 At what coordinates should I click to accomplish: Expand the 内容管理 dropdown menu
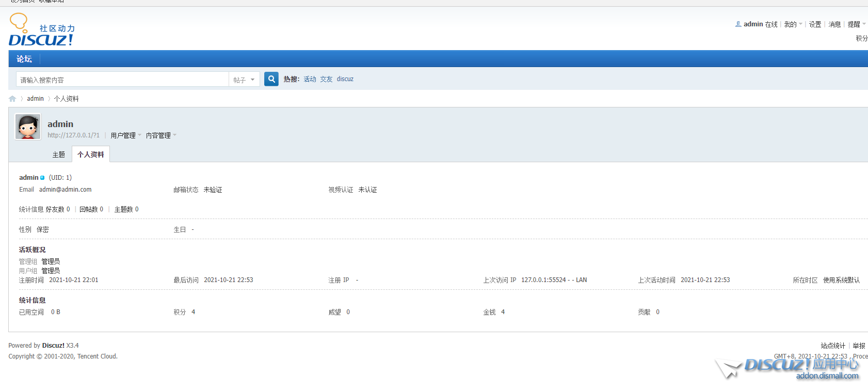tap(161, 135)
